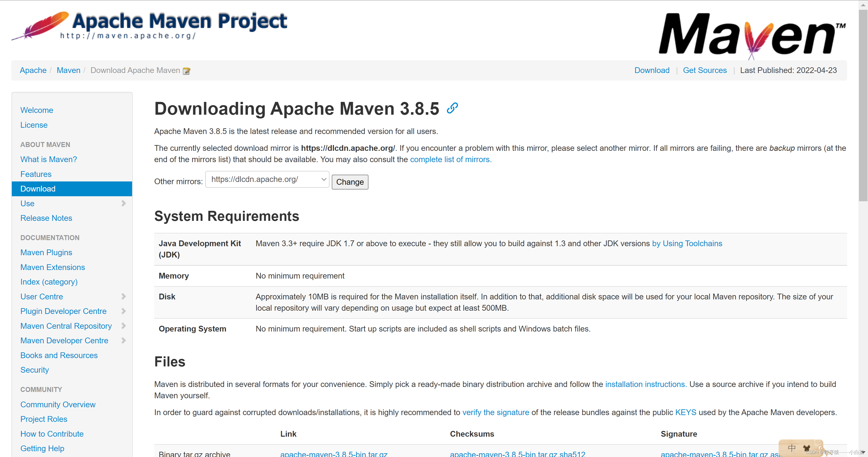Image resolution: width=868 pixels, height=457 pixels.
Task: Click 'Download Apache Maven' breadcrumb text
Action: pyautogui.click(x=135, y=70)
